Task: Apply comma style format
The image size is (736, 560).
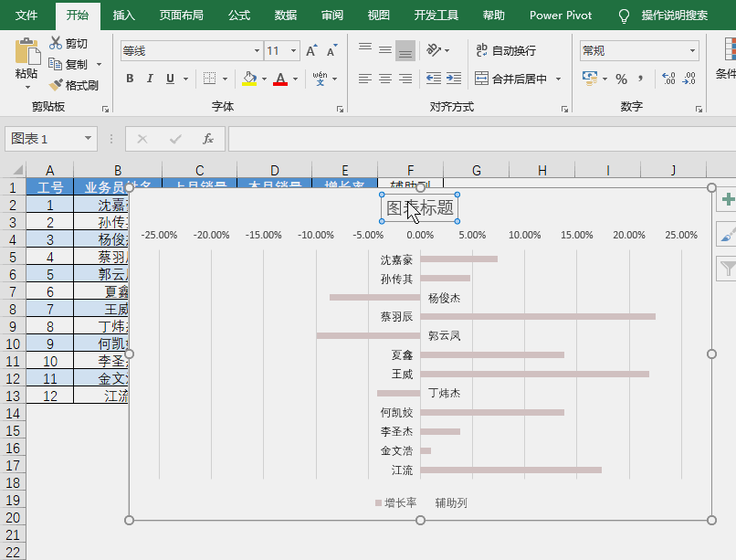Action: pos(640,79)
